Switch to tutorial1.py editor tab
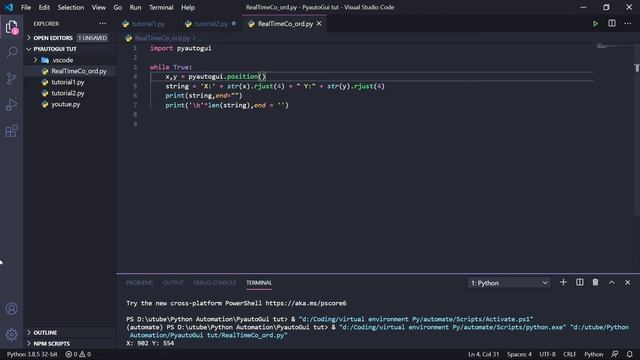Image resolution: width=640 pixels, height=360 pixels. coord(148,24)
